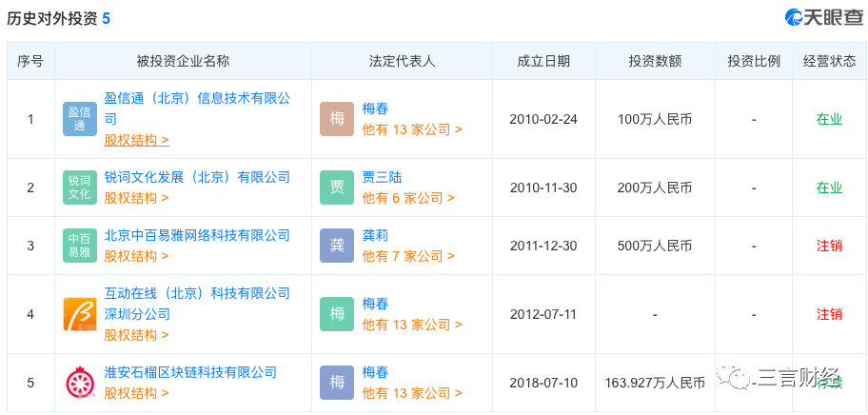
Task: Open 盈信通（北京）信息技术有限公司 company page
Action: point(197,109)
